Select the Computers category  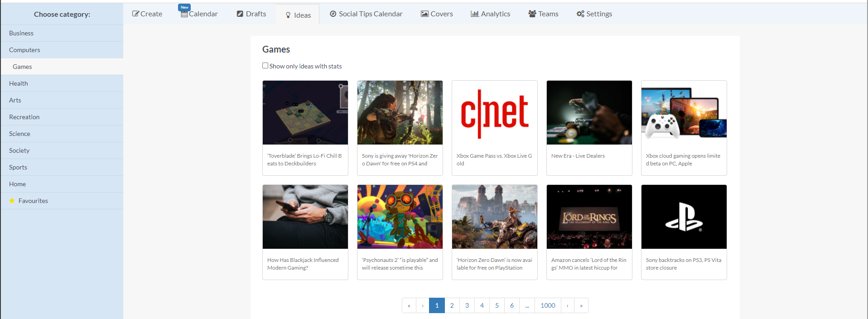tap(24, 50)
